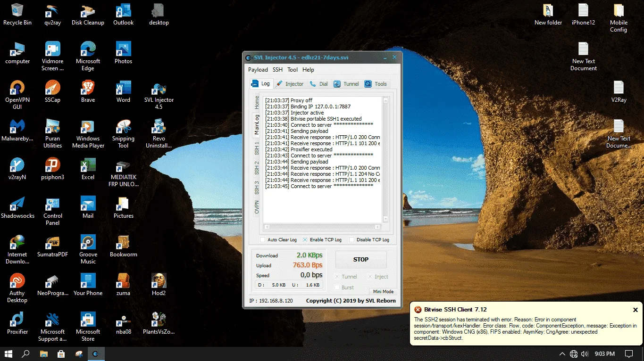Open the SSH 1 vertical tab
644x361 pixels.
[x=257, y=148]
